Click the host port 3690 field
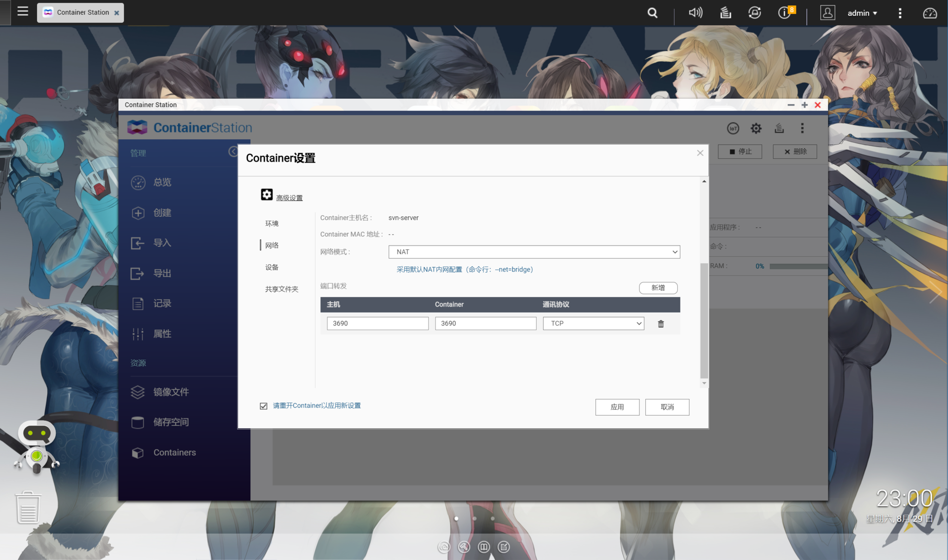 [377, 323]
